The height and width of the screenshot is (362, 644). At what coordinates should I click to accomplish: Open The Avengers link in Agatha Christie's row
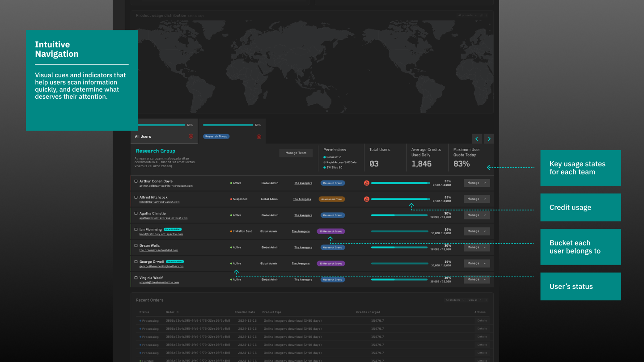(303, 215)
